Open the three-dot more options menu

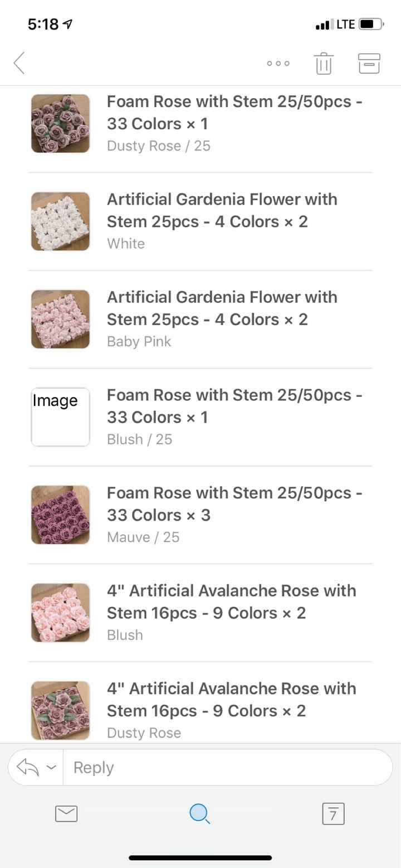point(278,64)
